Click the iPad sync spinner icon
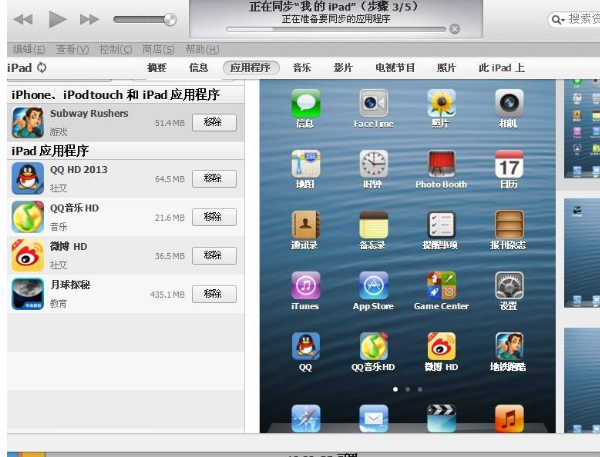This screenshot has height=457, width=600. click(41, 68)
